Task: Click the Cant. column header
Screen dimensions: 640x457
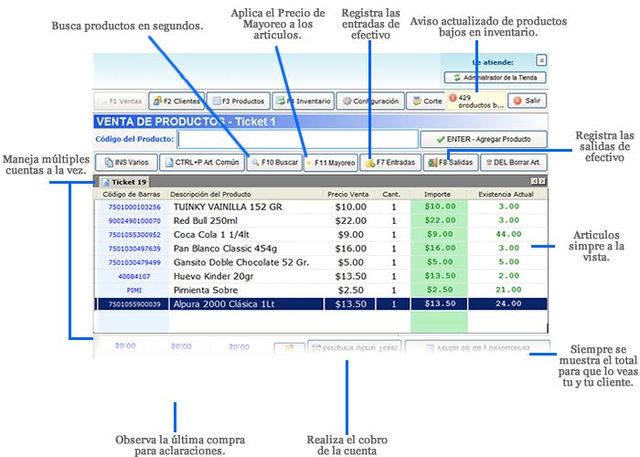Action: 391,194
